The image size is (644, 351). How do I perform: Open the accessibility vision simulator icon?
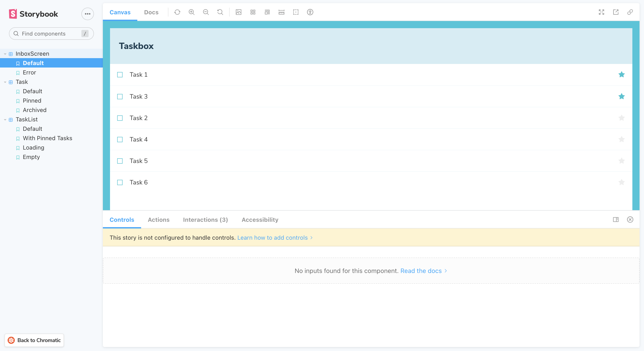click(x=310, y=12)
